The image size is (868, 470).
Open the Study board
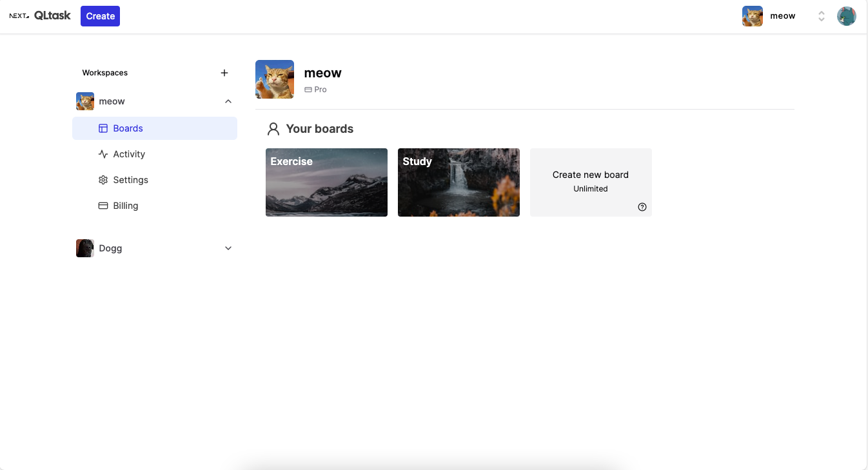pyautogui.click(x=459, y=182)
